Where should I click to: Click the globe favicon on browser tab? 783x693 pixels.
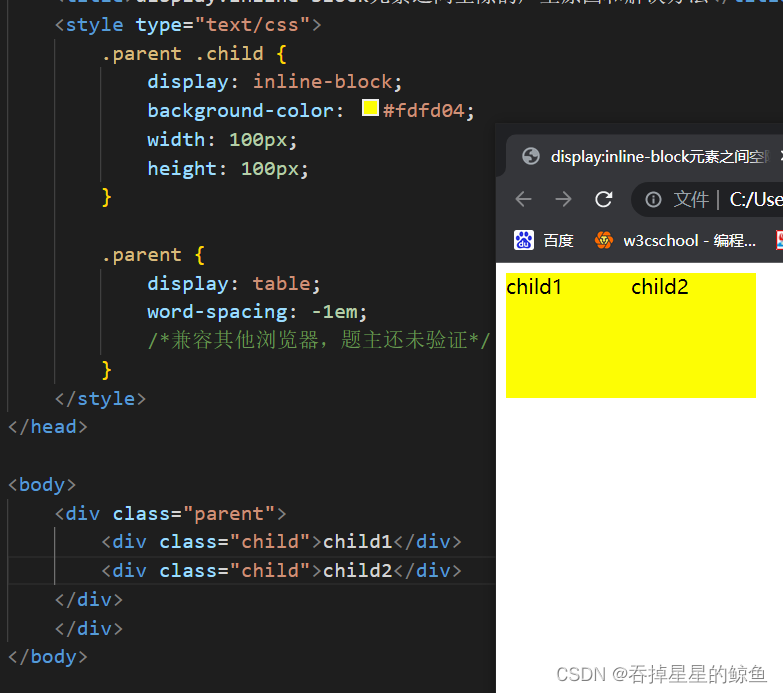pos(531,156)
